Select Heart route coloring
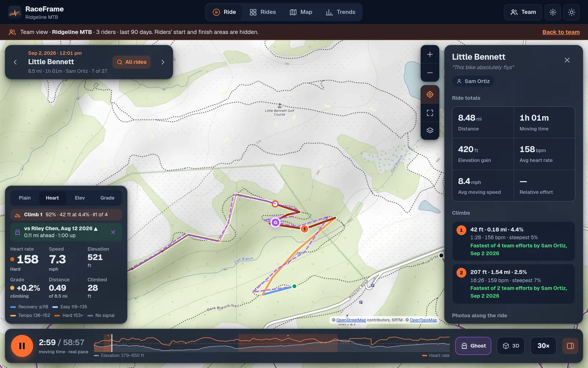This screenshot has height=368, width=588. click(52, 198)
